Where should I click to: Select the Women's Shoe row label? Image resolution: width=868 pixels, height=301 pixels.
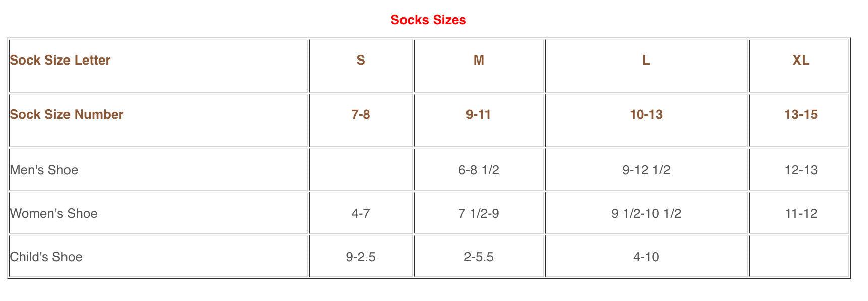tap(54, 214)
